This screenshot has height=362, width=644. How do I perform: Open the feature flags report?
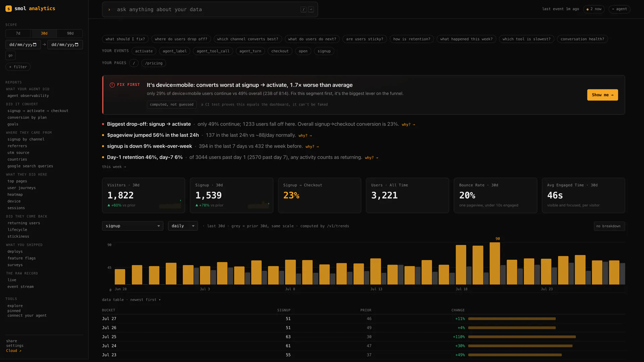(x=21, y=258)
